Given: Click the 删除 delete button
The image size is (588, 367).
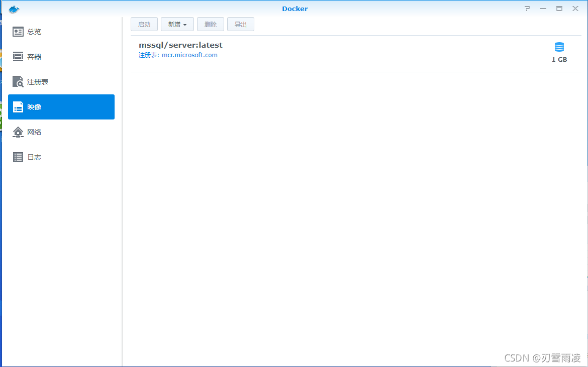Looking at the screenshot, I should [x=211, y=24].
